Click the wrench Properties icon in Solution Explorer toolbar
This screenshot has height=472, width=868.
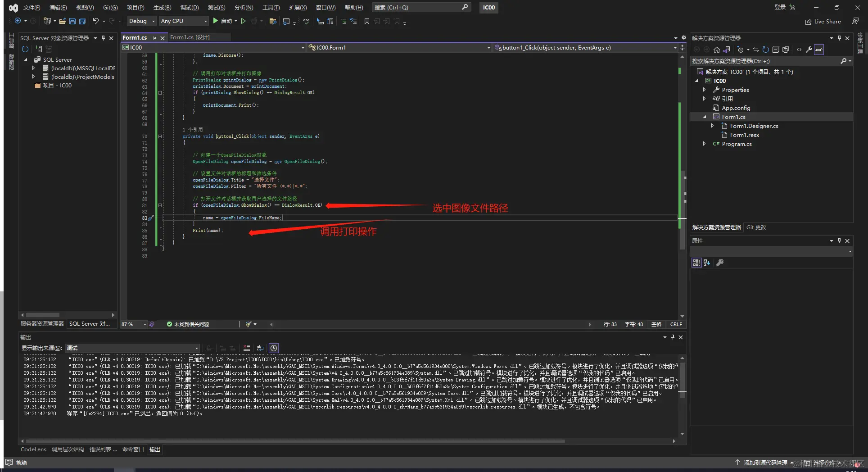tap(809, 50)
